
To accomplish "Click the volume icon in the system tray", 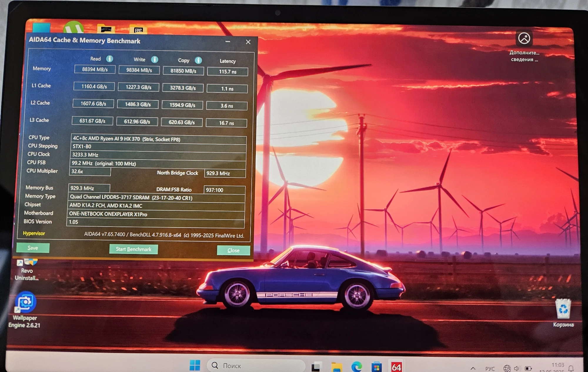I will pyautogui.click(x=517, y=368).
